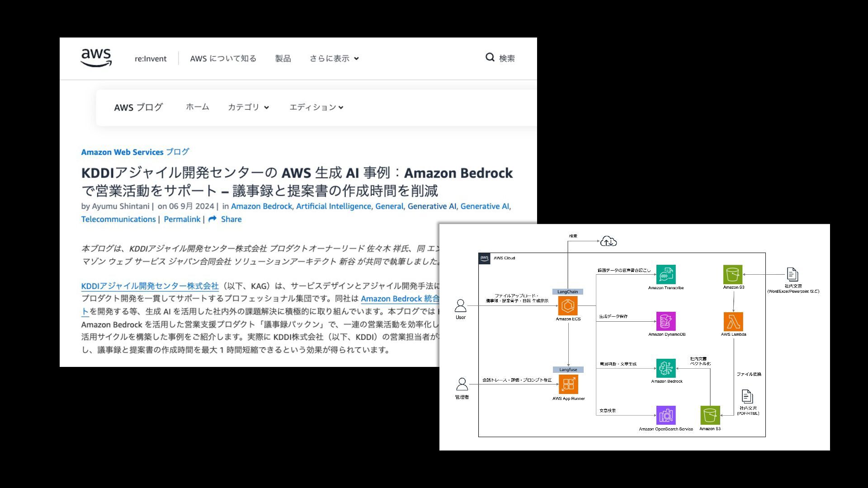Expand the カテゴリ dropdown menu

tap(248, 107)
